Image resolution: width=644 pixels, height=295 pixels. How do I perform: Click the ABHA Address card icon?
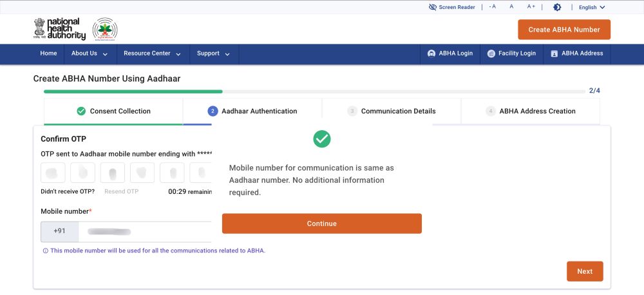(554, 53)
